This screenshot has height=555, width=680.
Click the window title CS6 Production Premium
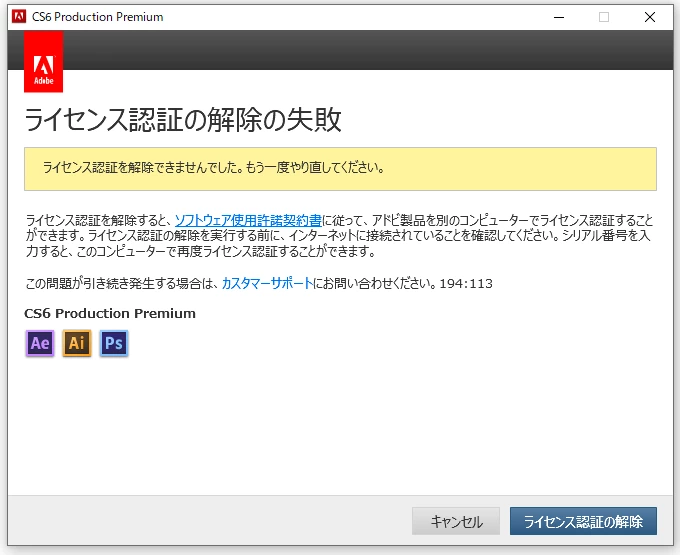point(98,17)
